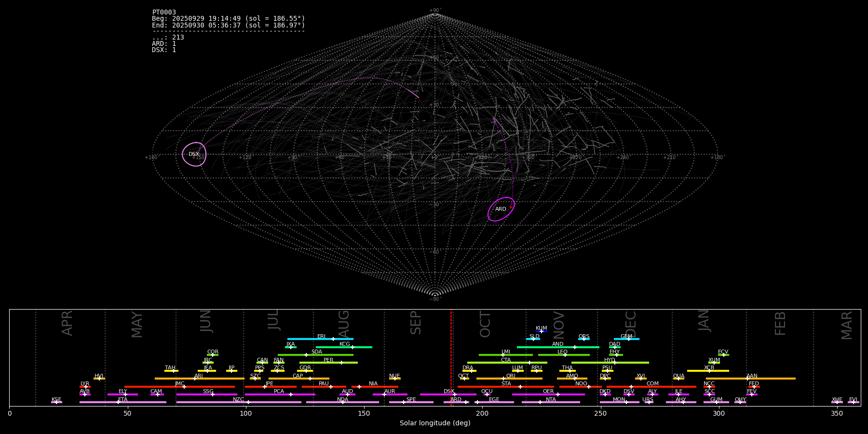Click the CAP orange shower bar
This screenshot has width=868, height=434.
(x=299, y=379)
